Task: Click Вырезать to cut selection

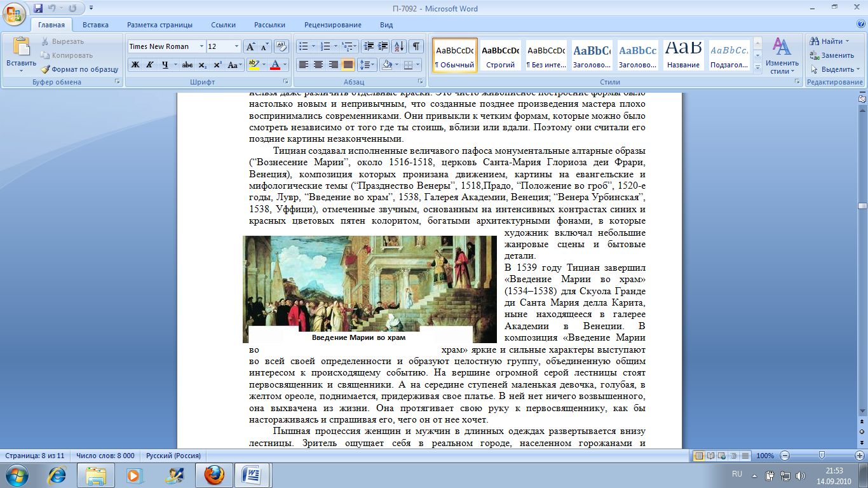Action: click(x=62, y=41)
